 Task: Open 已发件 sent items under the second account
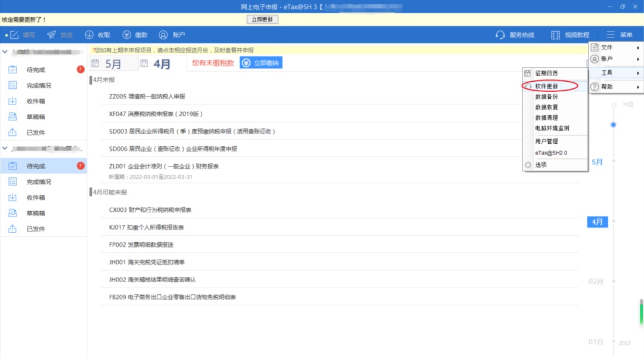pyautogui.click(x=36, y=229)
